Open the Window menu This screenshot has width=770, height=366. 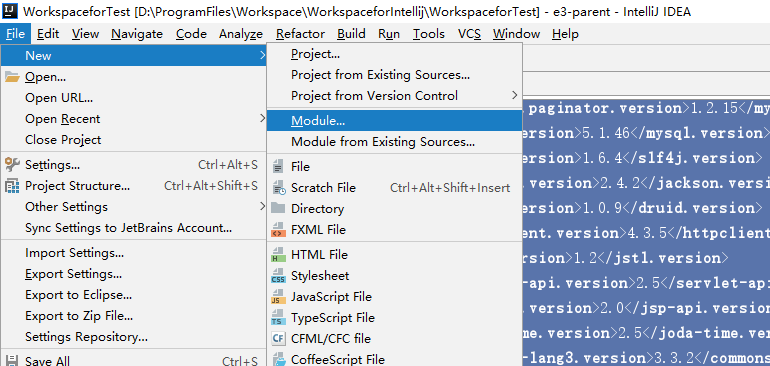click(x=517, y=34)
